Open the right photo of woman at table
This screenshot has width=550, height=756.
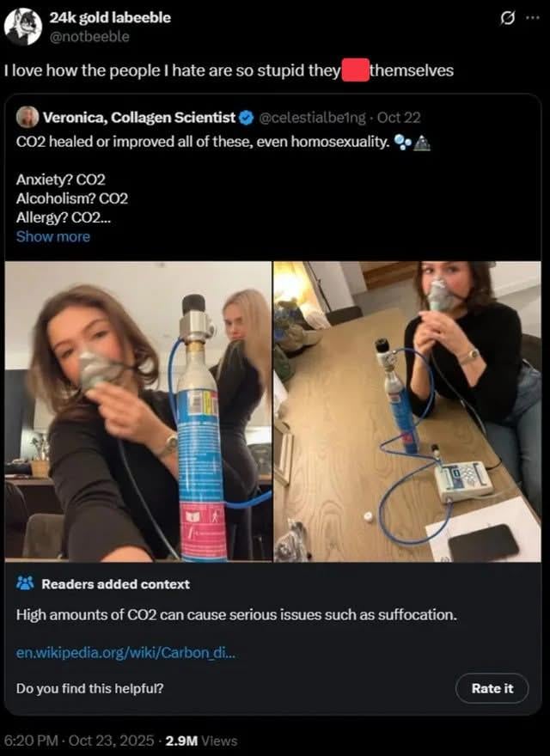click(x=407, y=412)
